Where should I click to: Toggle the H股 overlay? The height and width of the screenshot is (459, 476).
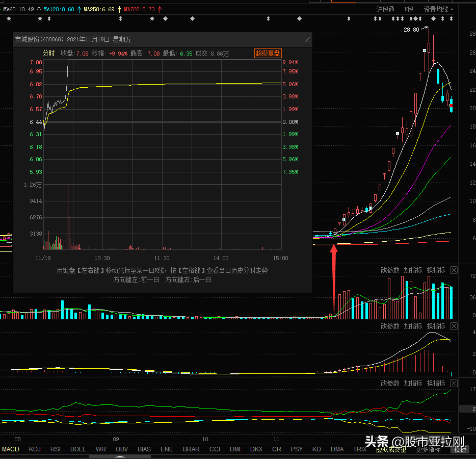[409, 9]
